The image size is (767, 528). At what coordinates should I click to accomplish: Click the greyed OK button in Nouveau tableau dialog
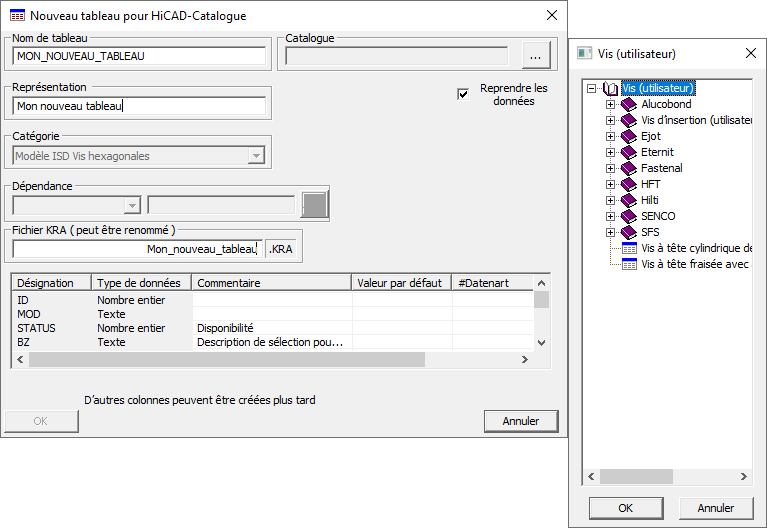(x=41, y=421)
